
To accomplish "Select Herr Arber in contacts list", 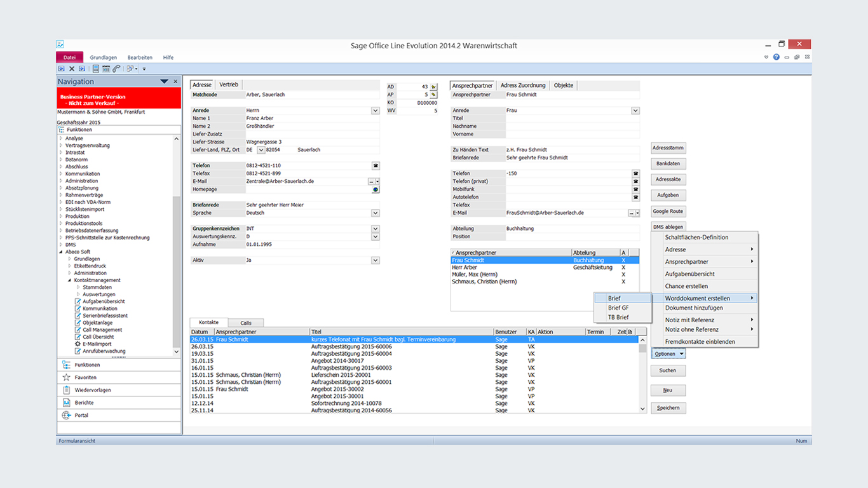I will [545, 268].
